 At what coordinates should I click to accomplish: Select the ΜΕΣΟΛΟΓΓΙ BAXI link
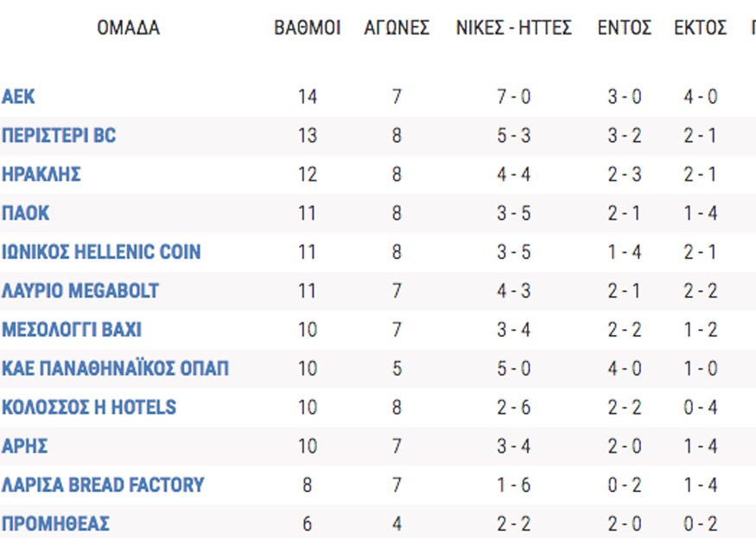(x=72, y=330)
